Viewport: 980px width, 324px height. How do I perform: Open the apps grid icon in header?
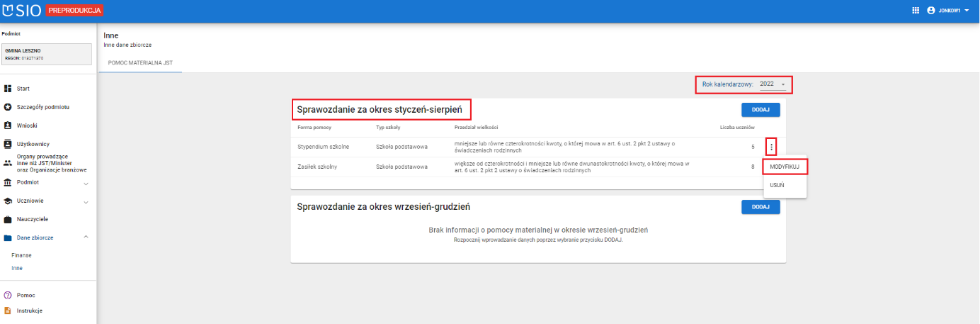tap(915, 11)
